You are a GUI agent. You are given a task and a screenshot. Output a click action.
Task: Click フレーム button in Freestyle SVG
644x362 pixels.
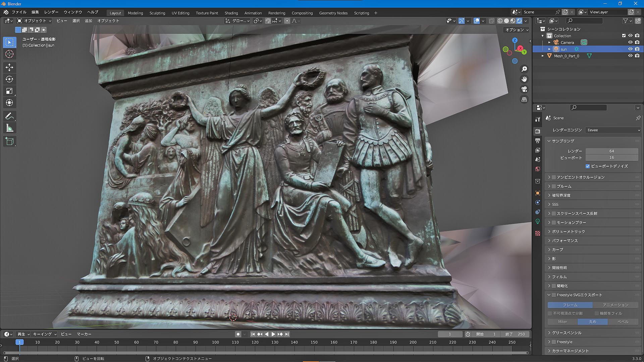[x=570, y=305]
